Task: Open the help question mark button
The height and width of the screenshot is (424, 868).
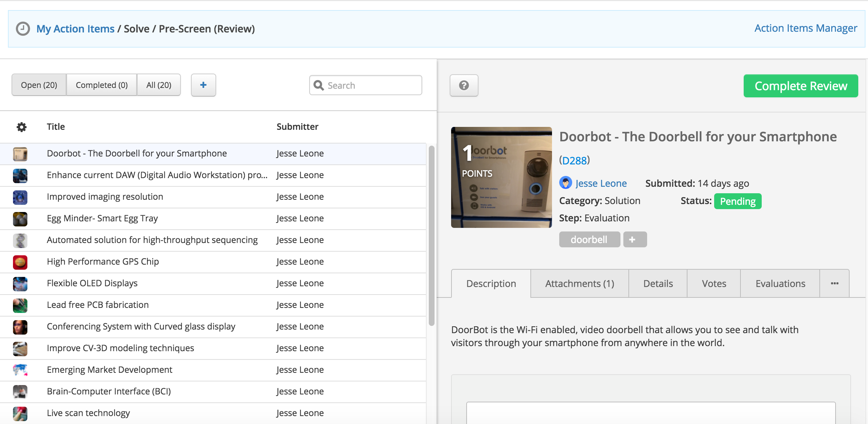Action: pyautogui.click(x=464, y=85)
